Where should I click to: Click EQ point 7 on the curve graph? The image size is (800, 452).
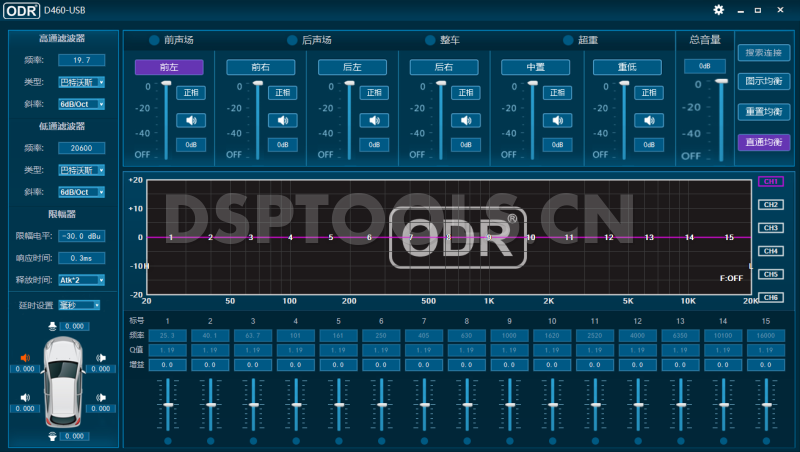click(x=411, y=237)
